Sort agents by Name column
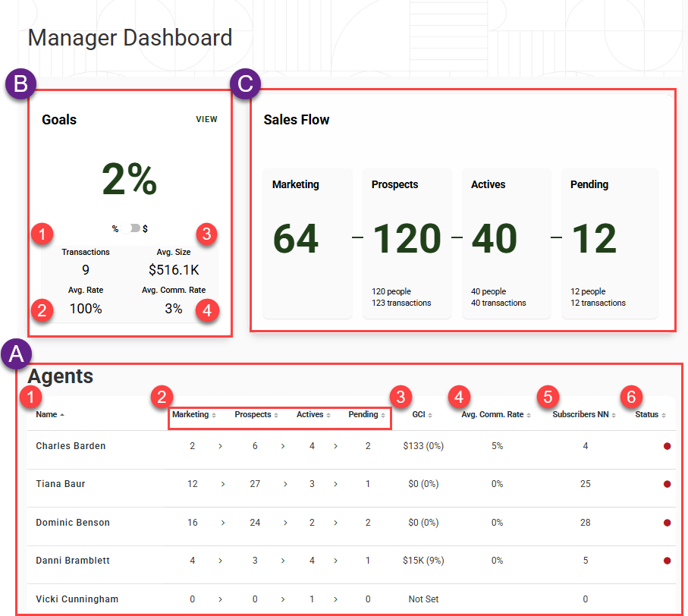688x616 pixels. click(x=49, y=414)
